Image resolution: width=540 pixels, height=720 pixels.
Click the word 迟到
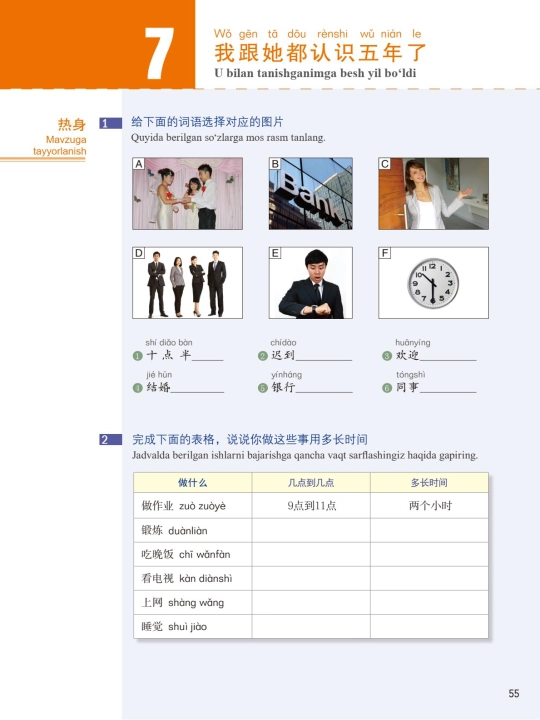283,355
